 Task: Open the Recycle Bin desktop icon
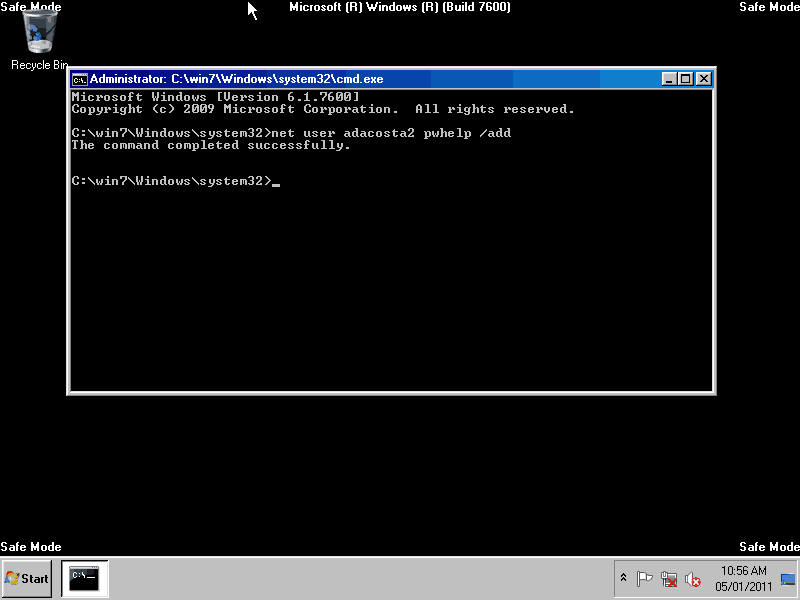(38, 40)
